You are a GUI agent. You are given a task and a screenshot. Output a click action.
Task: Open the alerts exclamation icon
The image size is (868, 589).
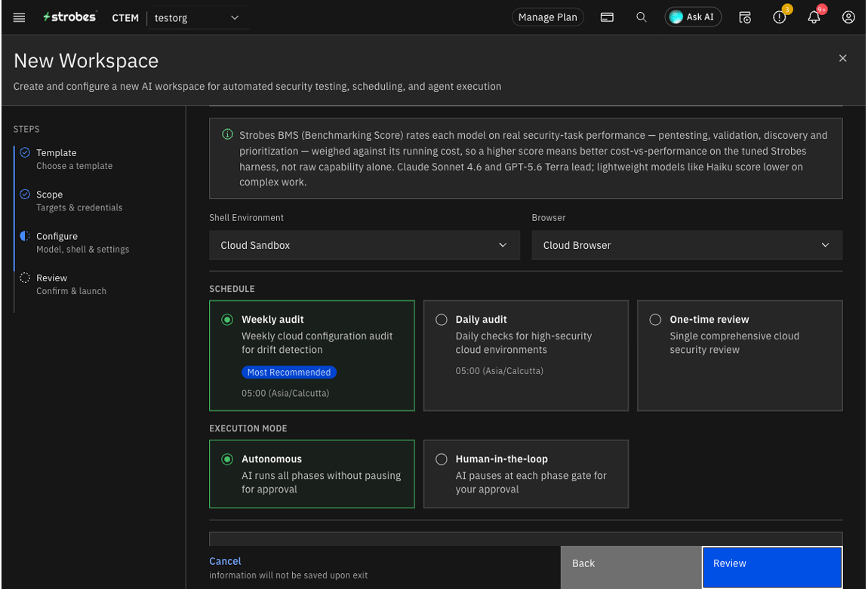pos(779,17)
